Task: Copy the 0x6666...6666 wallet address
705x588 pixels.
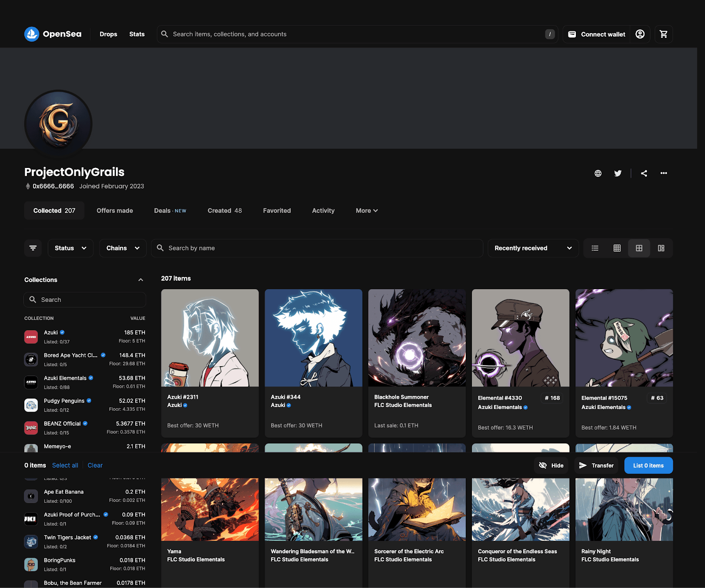Action: 53,186
